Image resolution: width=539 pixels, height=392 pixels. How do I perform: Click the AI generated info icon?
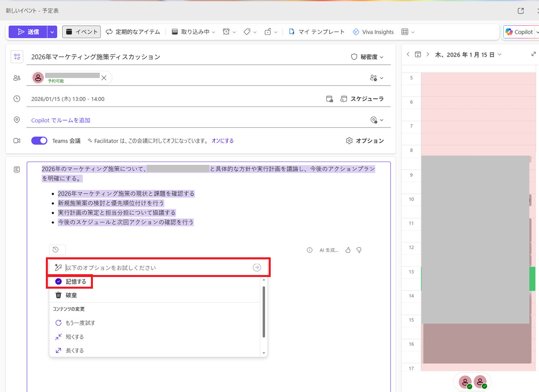[x=309, y=250]
